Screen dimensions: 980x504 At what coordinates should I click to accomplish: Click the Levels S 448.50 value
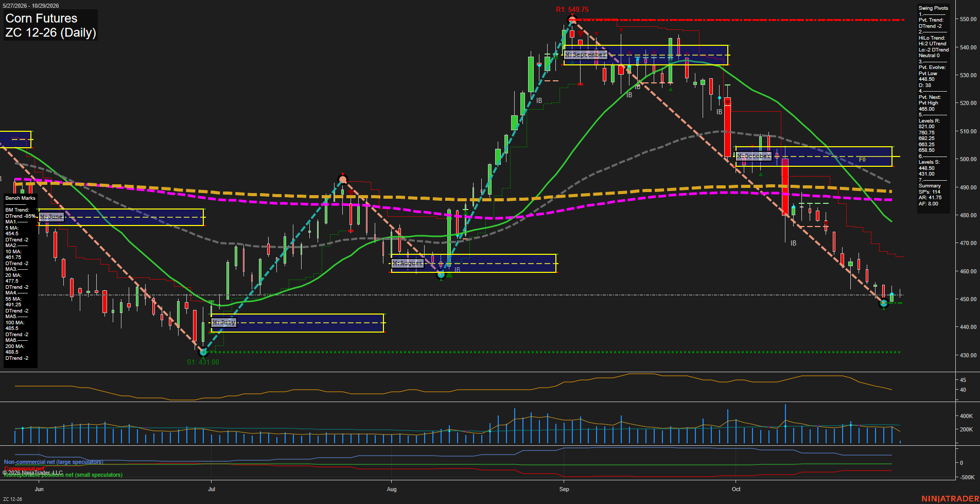pos(926,168)
